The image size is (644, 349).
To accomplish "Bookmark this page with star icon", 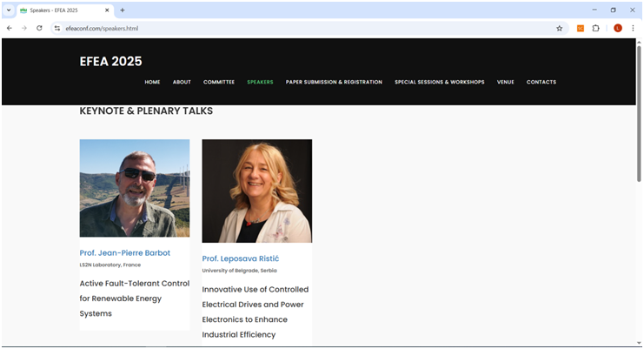I will pos(560,28).
